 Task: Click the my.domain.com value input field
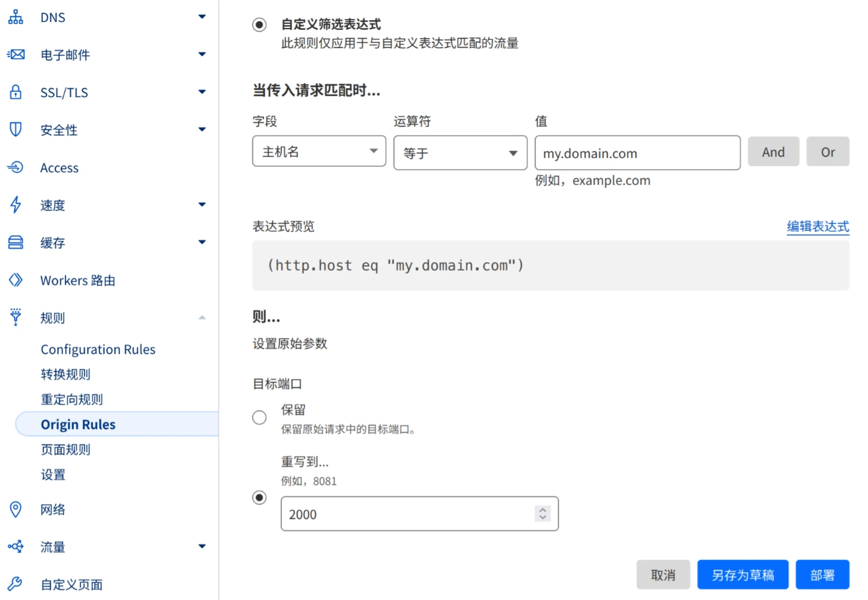point(637,153)
